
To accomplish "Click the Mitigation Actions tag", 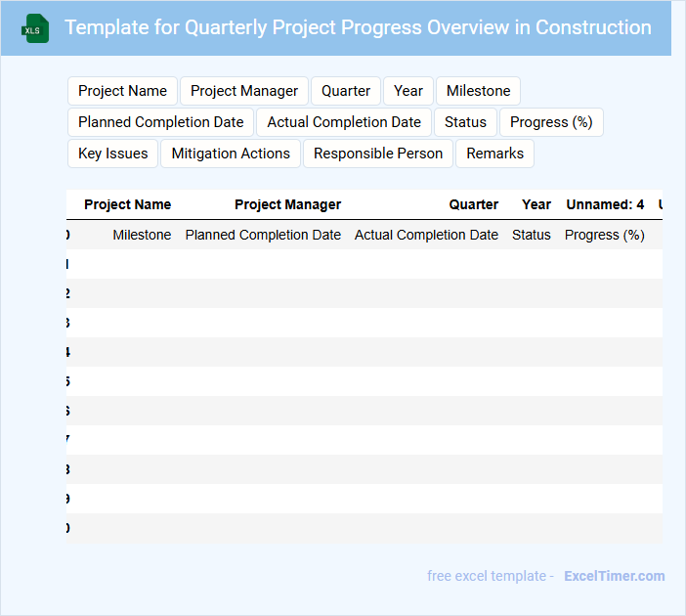I will (x=231, y=154).
